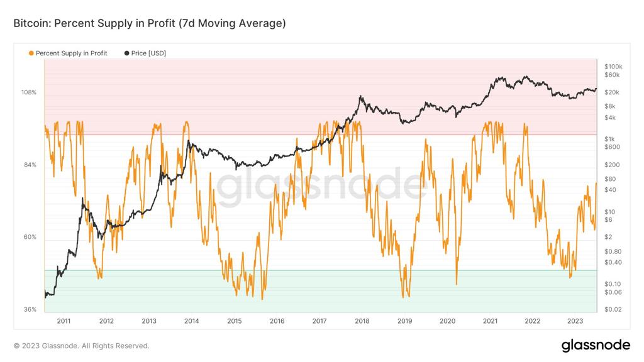
Task: Click the $100k right axis label
Action: (x=613, y=67)
